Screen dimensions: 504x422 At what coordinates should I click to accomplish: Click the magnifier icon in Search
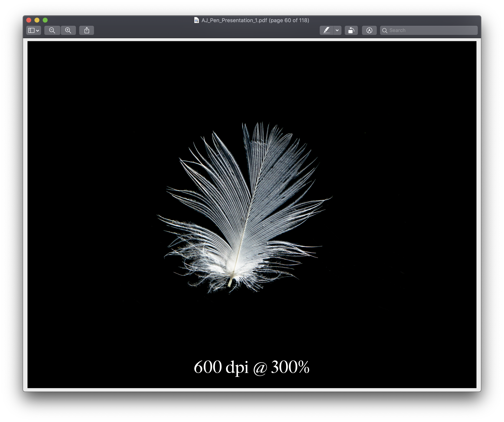point(385,31)
